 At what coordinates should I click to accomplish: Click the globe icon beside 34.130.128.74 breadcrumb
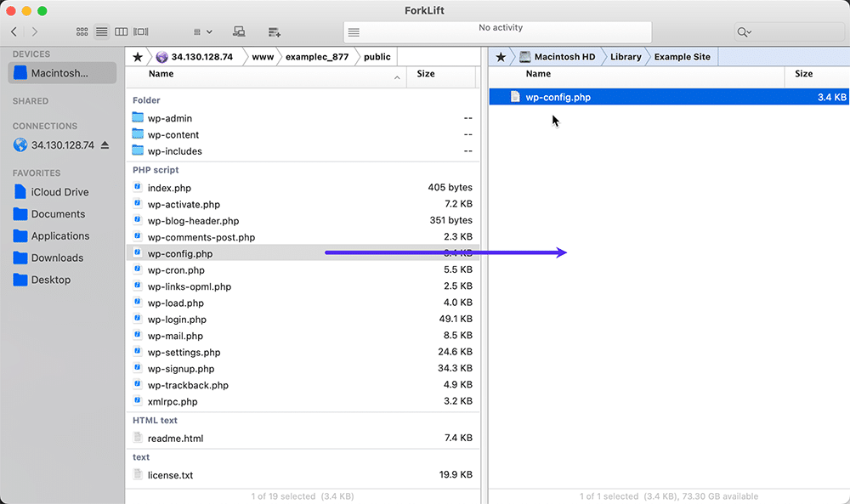(x=161, y=58)
